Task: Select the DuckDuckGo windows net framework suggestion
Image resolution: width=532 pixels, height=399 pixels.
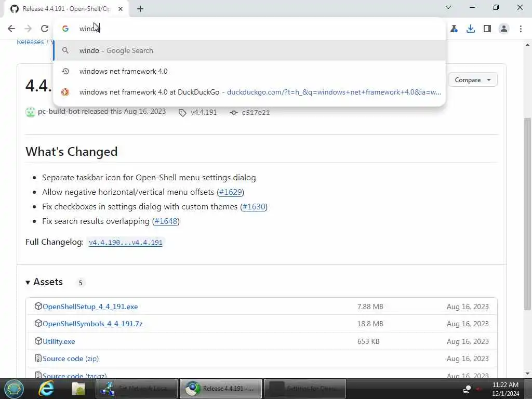Action: [249, 92]
